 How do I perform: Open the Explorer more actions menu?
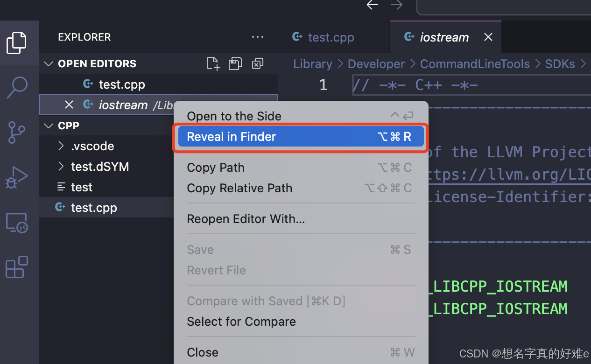(x=258, y=37)
